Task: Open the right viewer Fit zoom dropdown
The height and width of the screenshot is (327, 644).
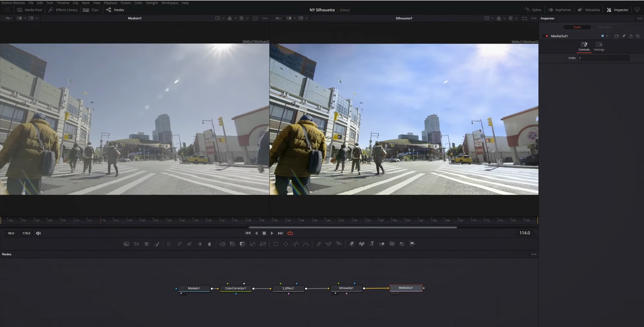Action: (x=278, y=18)
